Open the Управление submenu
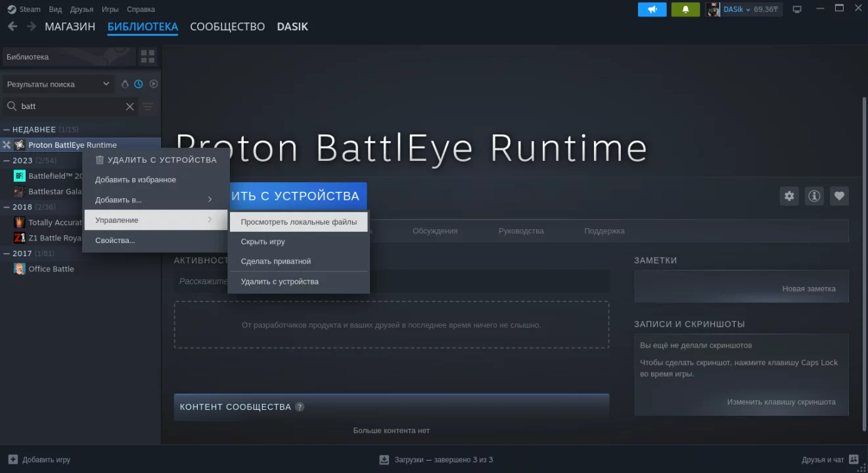The image size is (868, 473). pos(156,220)
